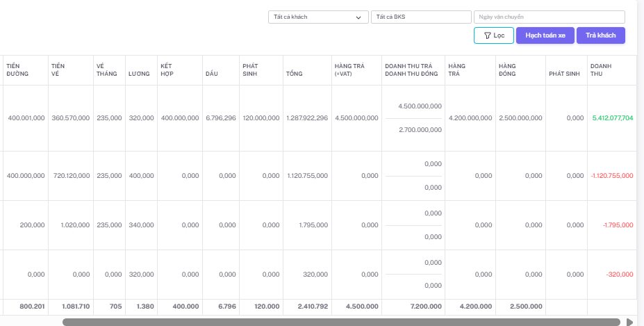Focus the "Ngày vận chuyển" date field
The width and height of the screenshot is (644, 326).
pos(549,17)
